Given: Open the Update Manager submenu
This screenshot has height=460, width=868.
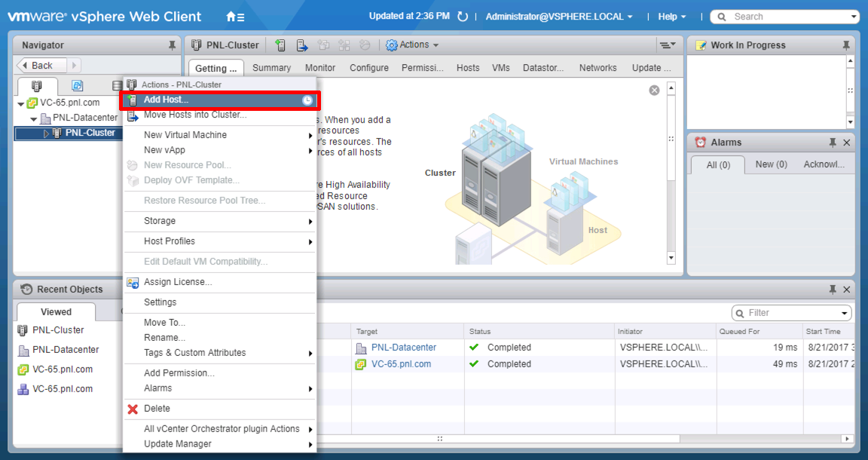Looking at the screenshot, I should click(219, 444).
